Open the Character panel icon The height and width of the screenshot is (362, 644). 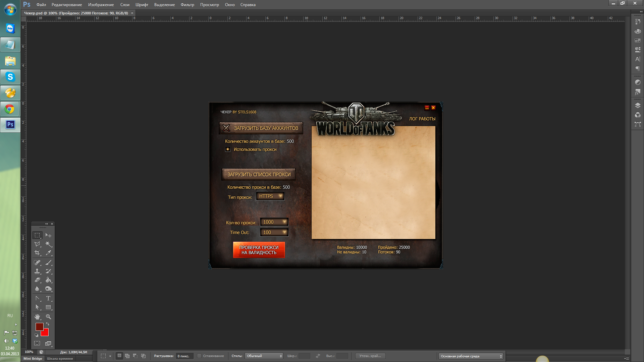(638, 59)
